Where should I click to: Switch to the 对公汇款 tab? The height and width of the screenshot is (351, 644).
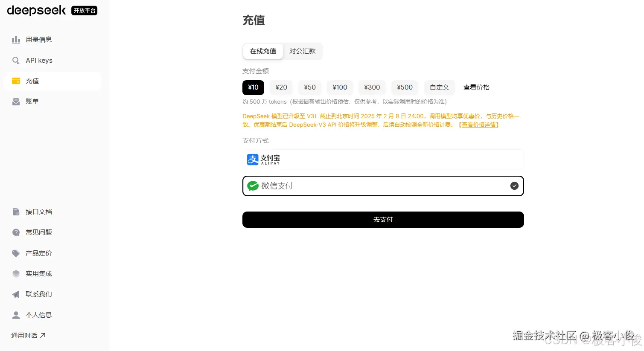(x=303, y=51)
